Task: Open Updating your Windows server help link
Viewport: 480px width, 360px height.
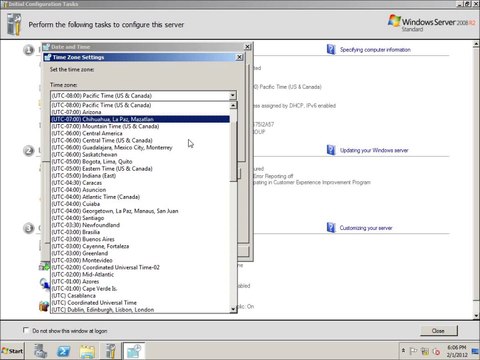Action: coord(374,150)
